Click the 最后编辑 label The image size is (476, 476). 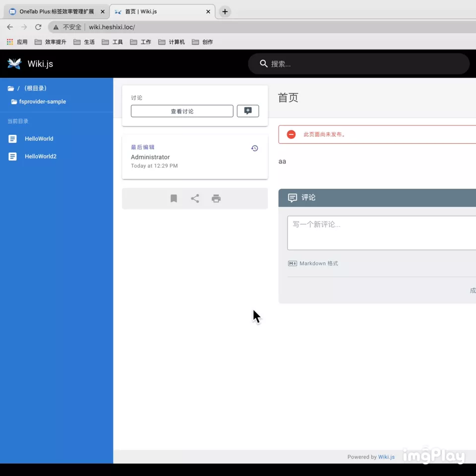[x=143, y=147]
